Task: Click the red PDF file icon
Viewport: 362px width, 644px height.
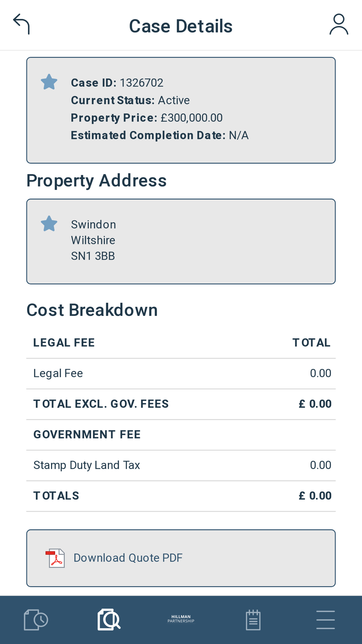Action: pyautogui.click(x=55, y=558)
